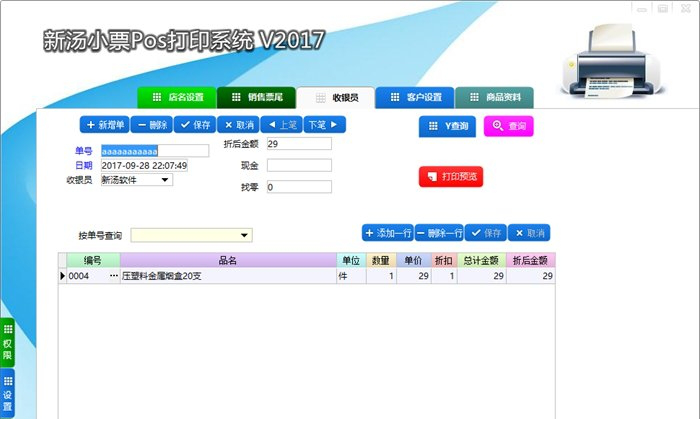Viewport: 700px width, 435px height.
Task: Click the 单价 column header
Action: [x=413, y=260]
